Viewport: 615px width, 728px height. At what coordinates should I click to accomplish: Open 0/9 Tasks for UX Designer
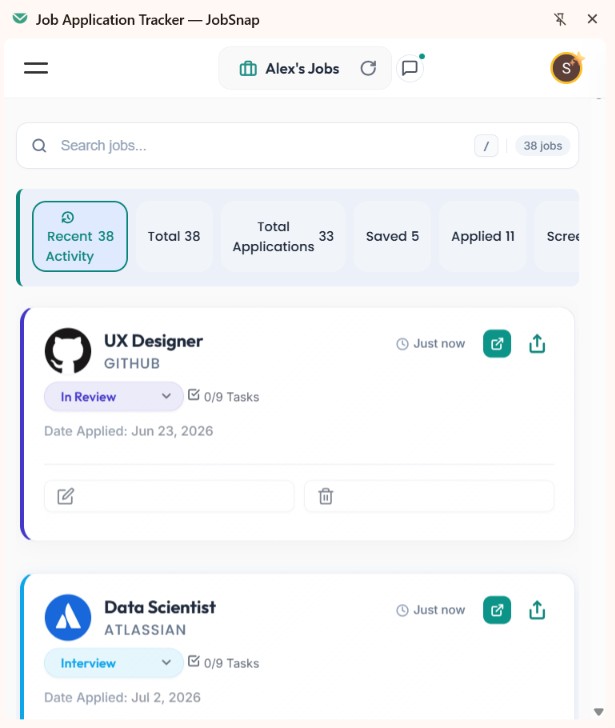tap(224, 396)
